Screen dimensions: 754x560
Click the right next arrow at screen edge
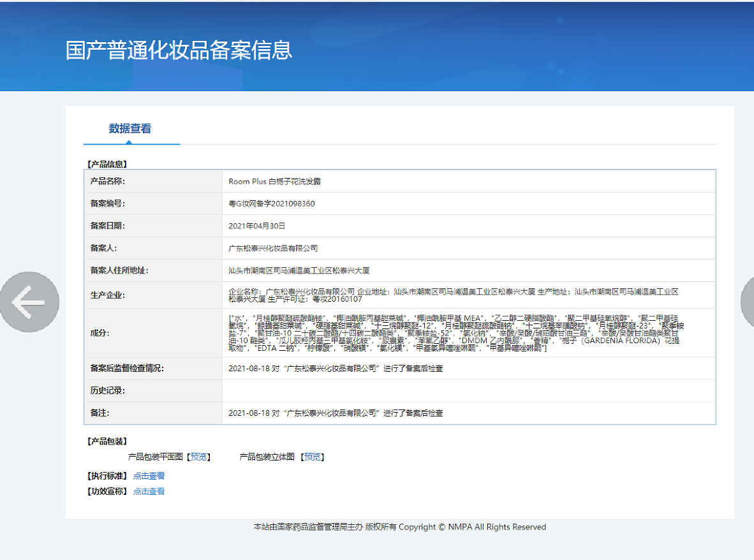coord(748,302)
